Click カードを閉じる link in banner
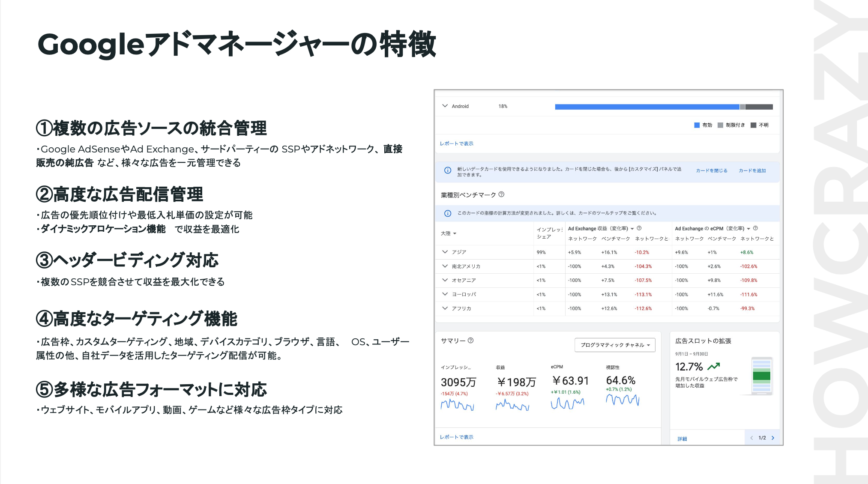Viewport: 868px width, 484px height. 711,170
